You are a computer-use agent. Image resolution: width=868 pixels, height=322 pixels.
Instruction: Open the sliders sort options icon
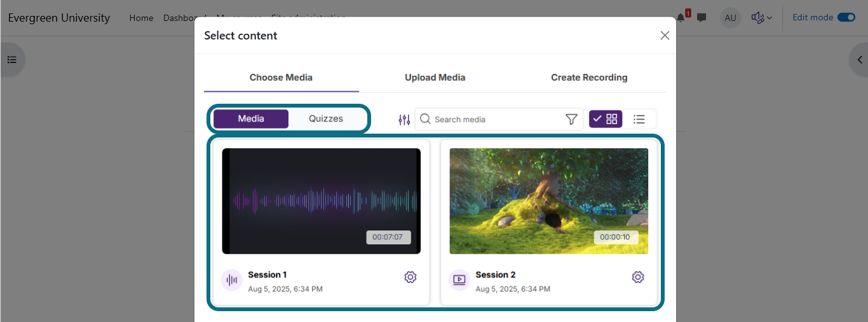[x=404, y=120]
